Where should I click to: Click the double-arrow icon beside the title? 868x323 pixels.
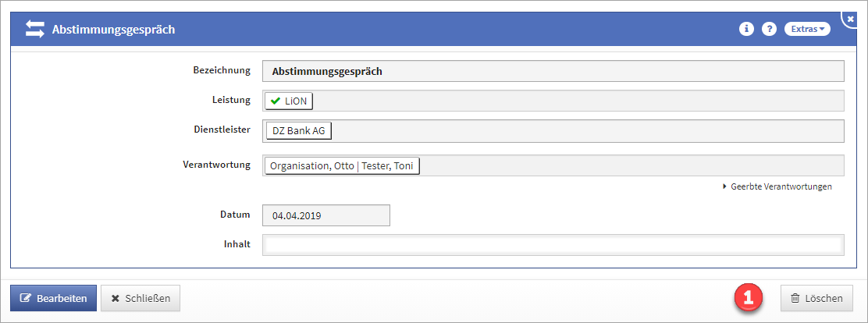tap(35, 30)
